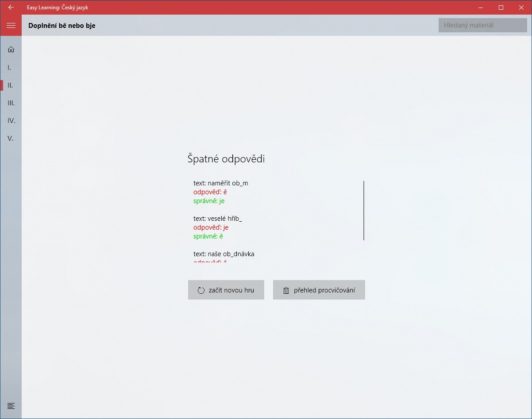This screenshot has height=419, width=532.
Task: Start a new game with začít novou hru
Action: [226, 290]
